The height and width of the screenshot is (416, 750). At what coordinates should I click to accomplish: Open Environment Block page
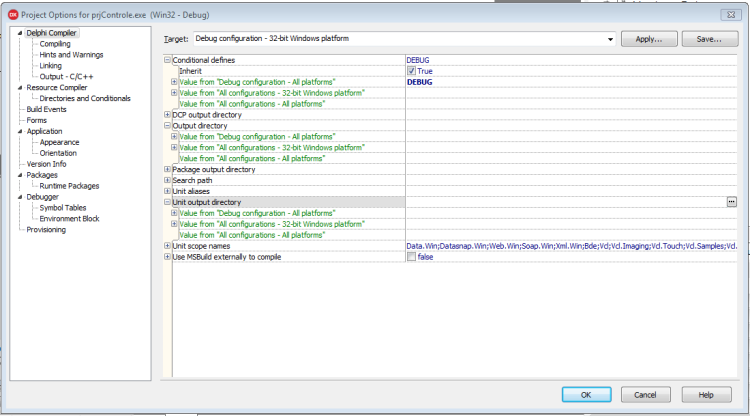(x=69, y=219)
